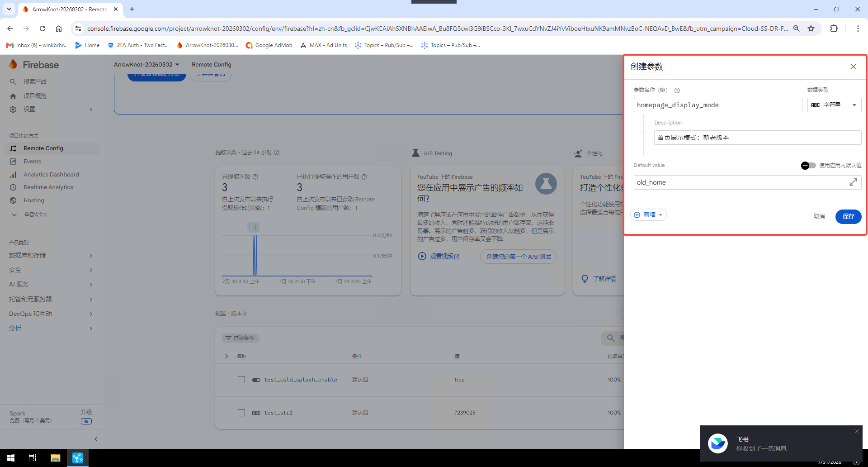Bookmark this page with star
The width and height of the screenshot is (868, 467).
tap(811, 29)
